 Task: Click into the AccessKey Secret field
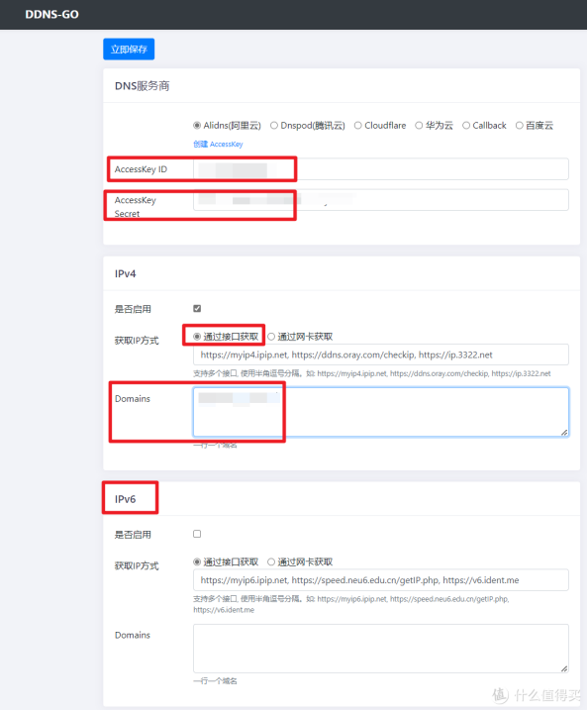point(381,200)
